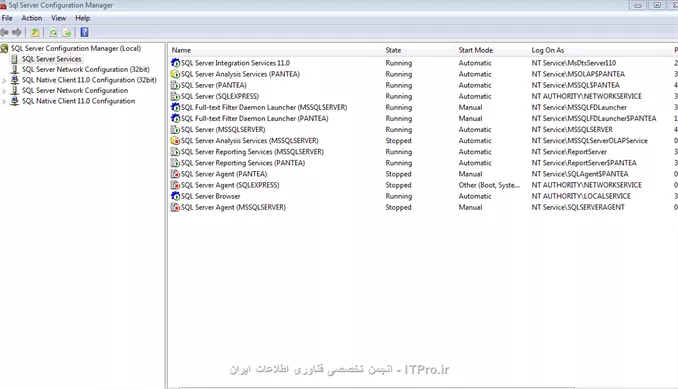Click the SQL Server Agent (MSSQLSERVER) icon
The height and width of the screenshot is (389, 678).
175,207
